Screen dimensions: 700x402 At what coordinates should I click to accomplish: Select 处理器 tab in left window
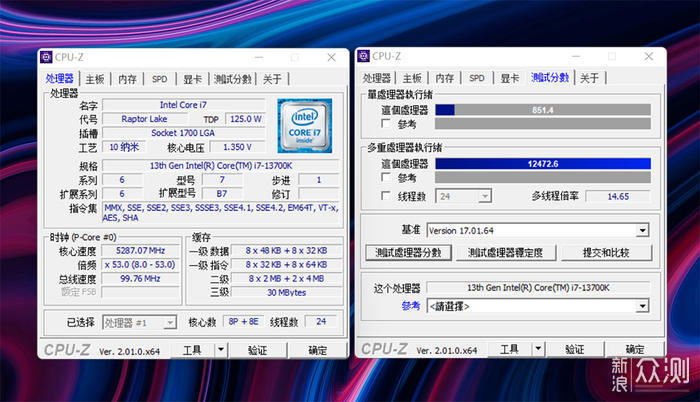pos(59,79)
